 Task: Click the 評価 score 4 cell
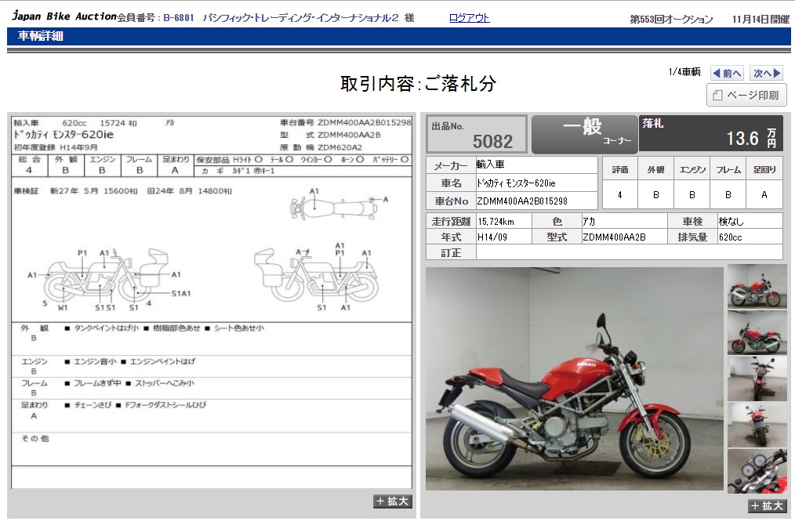[619, 194]
